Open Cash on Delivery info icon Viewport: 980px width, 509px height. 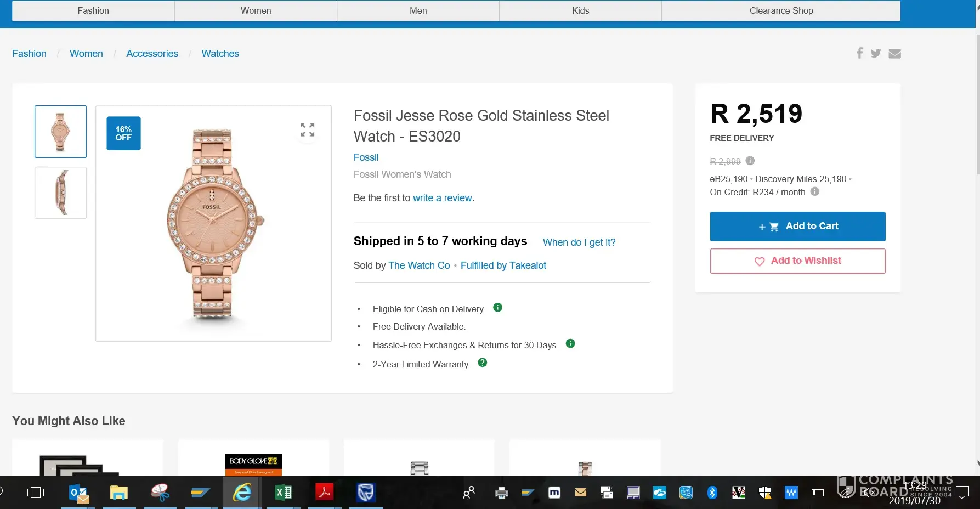point(498,308)
